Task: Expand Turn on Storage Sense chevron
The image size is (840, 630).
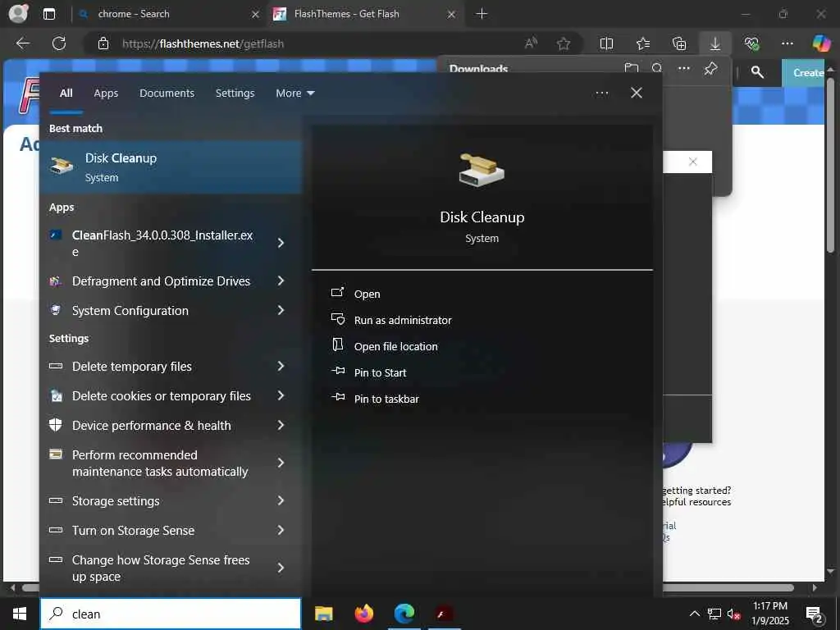Action: point(281,530)
